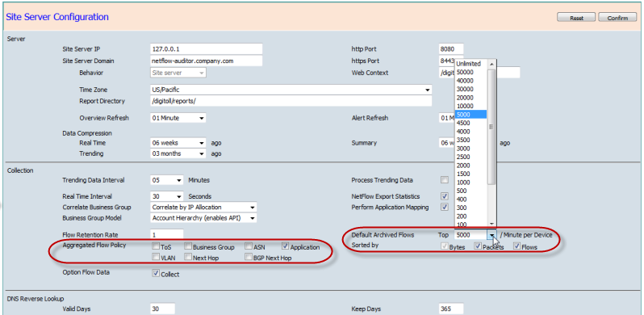Select Unlimited in the flows list
Image resolution: width=644 pixels, height=315 pixels.
(x=471, y=64)
